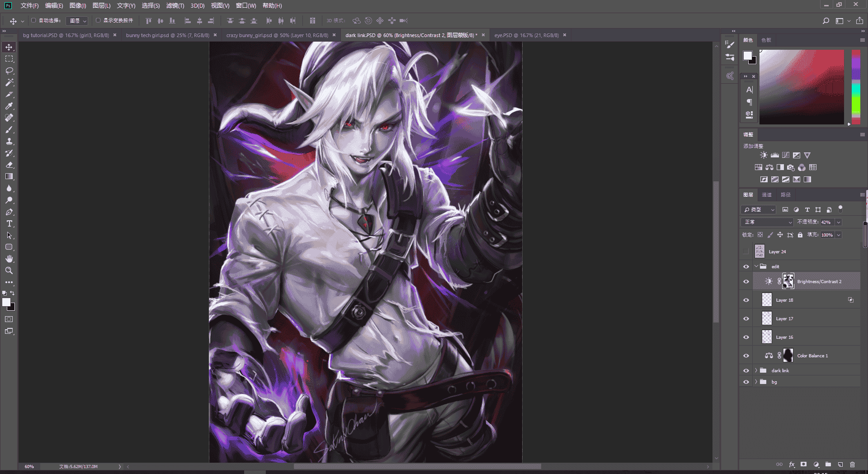Screen dimensions: 868x474
Task: Switch to the Channels panel tab
Action: point(767,195)
